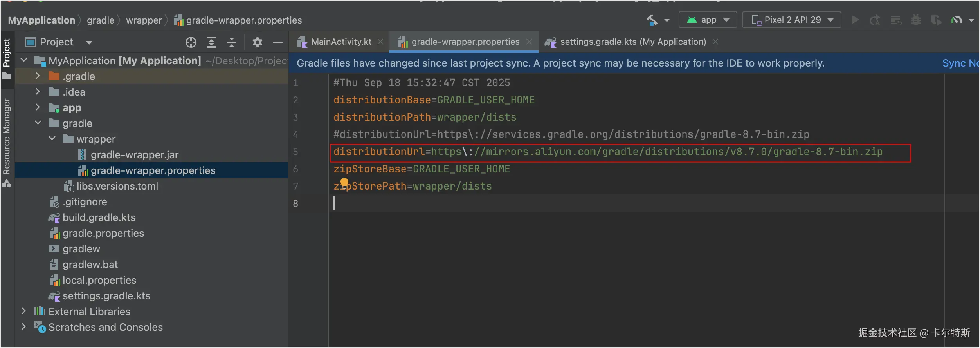The width and height of the screenshot is (980, 348).
Task: Click the Build hammer icon
Action: (x=652, y=20)
